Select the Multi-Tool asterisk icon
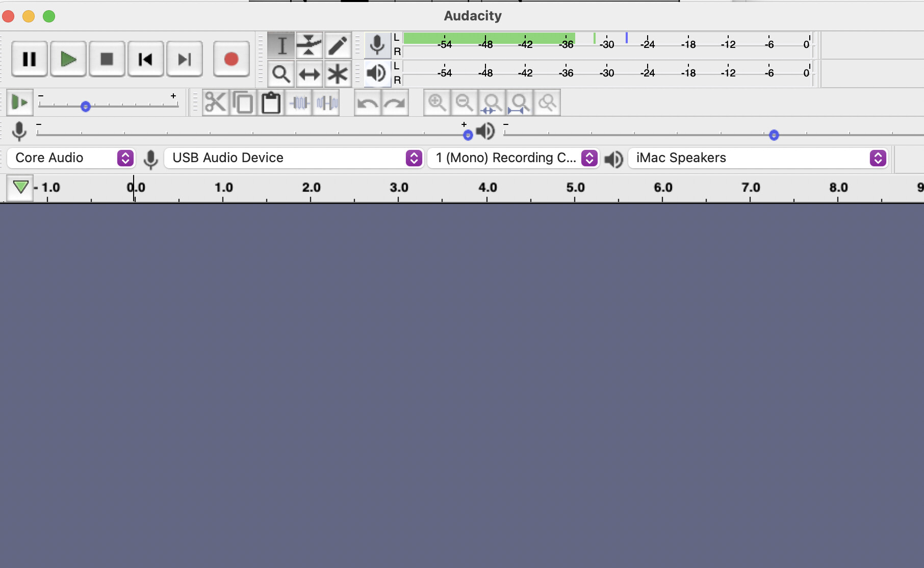 click(x=338, y=74)
